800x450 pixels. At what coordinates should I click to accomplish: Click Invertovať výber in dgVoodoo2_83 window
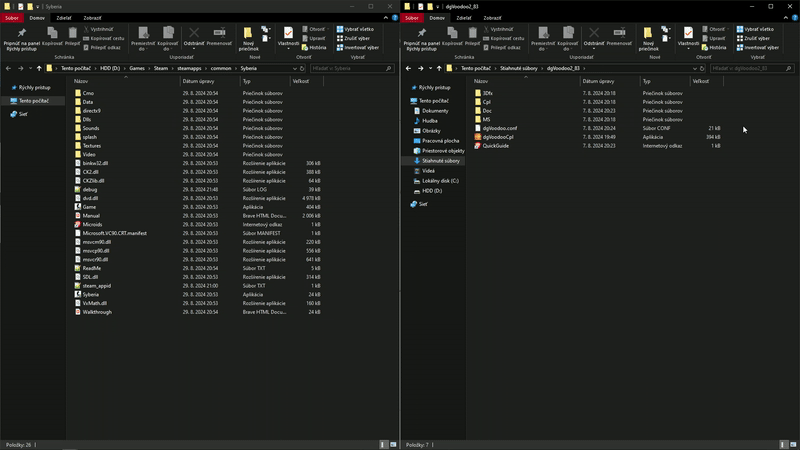click(x=759, y=47)
